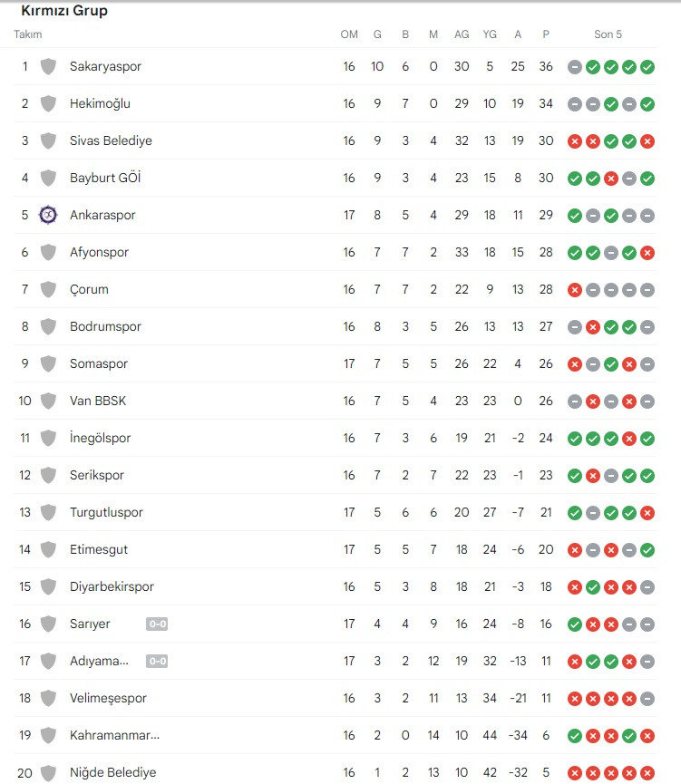Open the Hekimoğlu team page
Screen dimensions: 681x784
click(100, 103)
